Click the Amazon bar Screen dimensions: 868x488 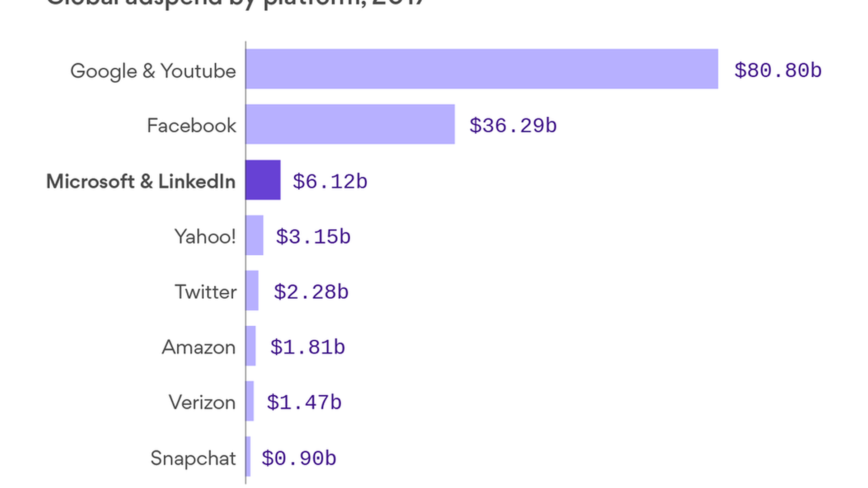[x=251, y=346]
